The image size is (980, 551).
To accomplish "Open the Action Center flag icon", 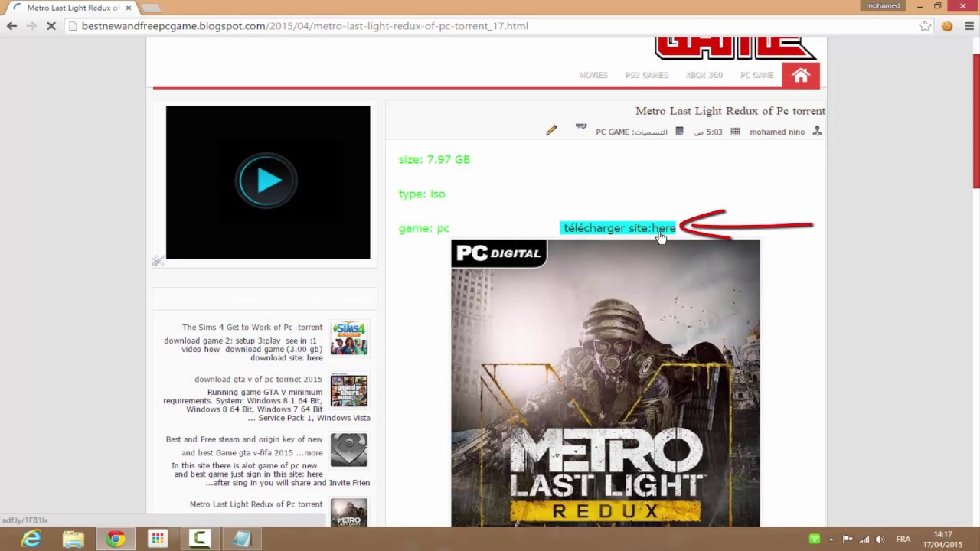I will tap(848, 539).
